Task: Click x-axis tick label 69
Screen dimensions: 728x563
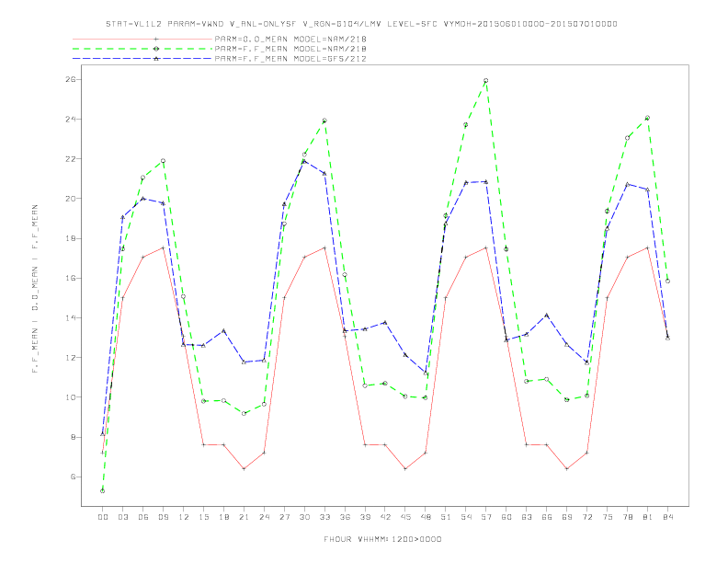Action: coord(567,517)
